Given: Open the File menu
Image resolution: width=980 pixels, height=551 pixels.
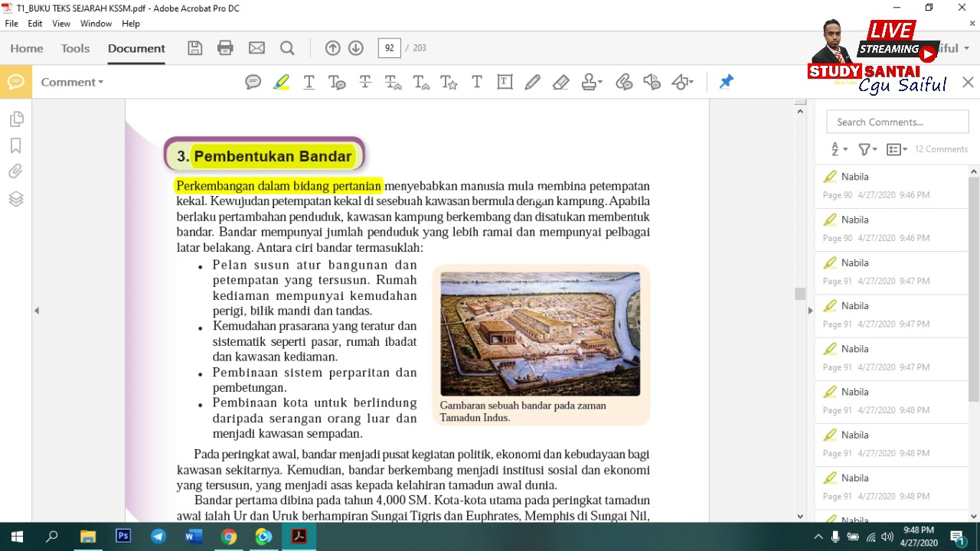Looking at the screenshot, I should 11,24.
